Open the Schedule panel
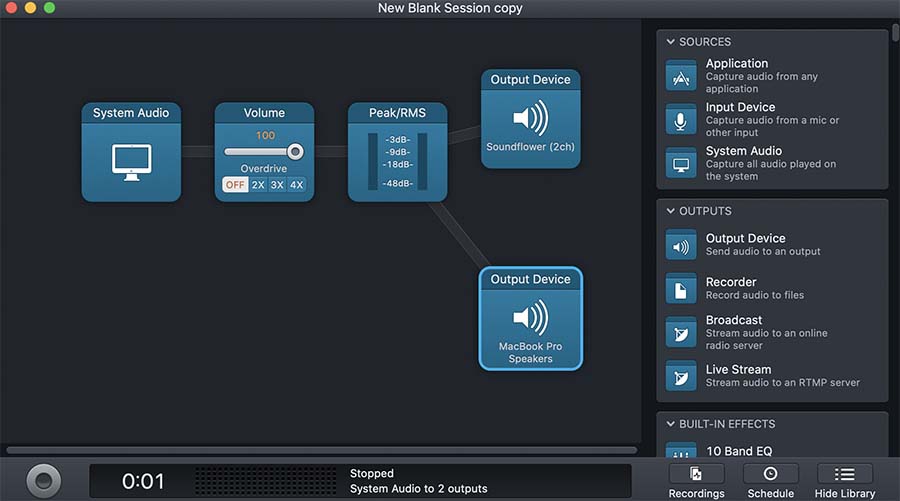Screen dimensions: 900x501 (770, 480)
